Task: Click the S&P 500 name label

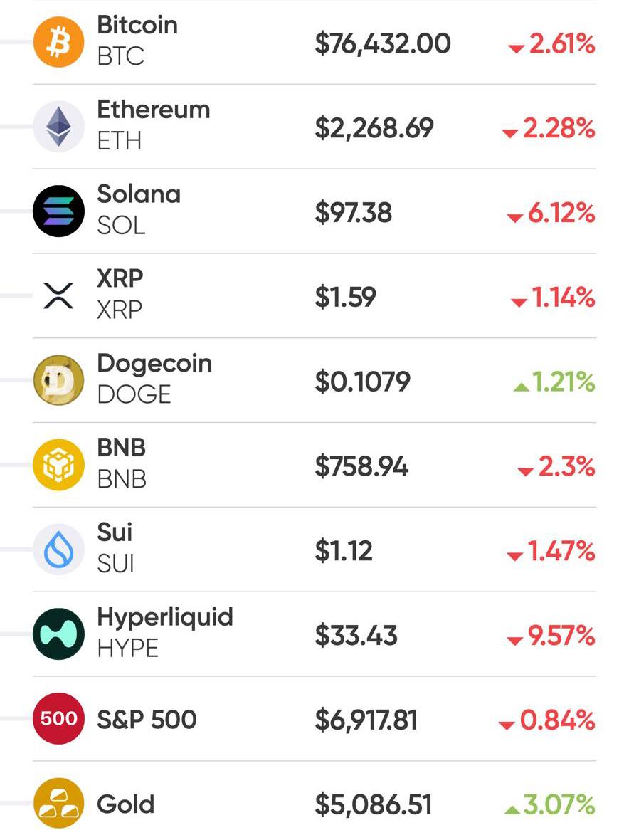Action: [147, 720]
